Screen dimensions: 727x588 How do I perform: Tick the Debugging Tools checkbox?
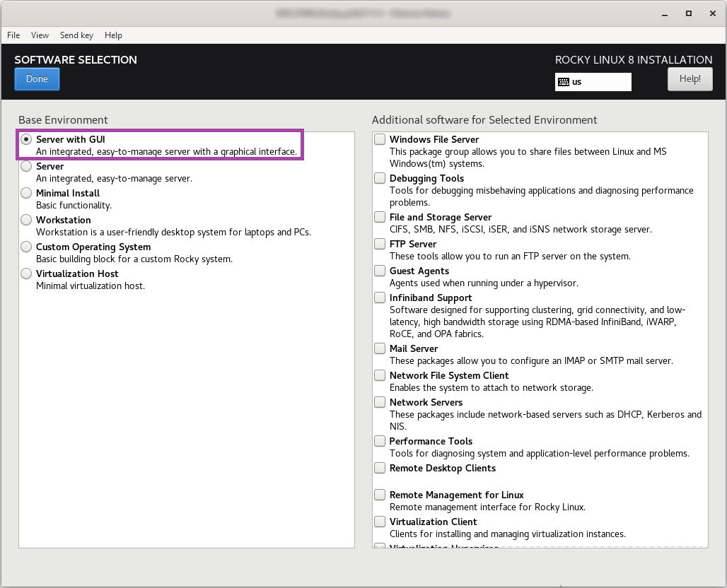click(x=380, y=178)
